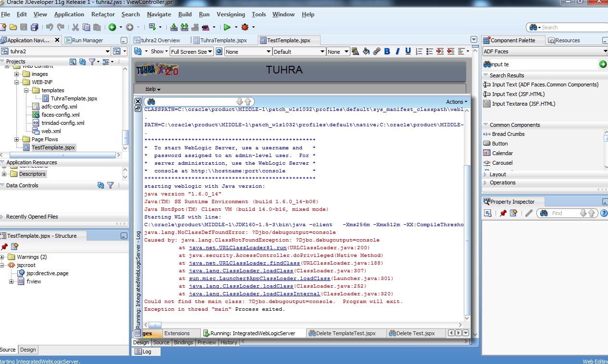Click the sun.misc.Launcher$AppClassLoader.loadClass link
Image resolution: width=608 pixels, height=364 pixels.
pyautogui.click(x=260, y=279)
